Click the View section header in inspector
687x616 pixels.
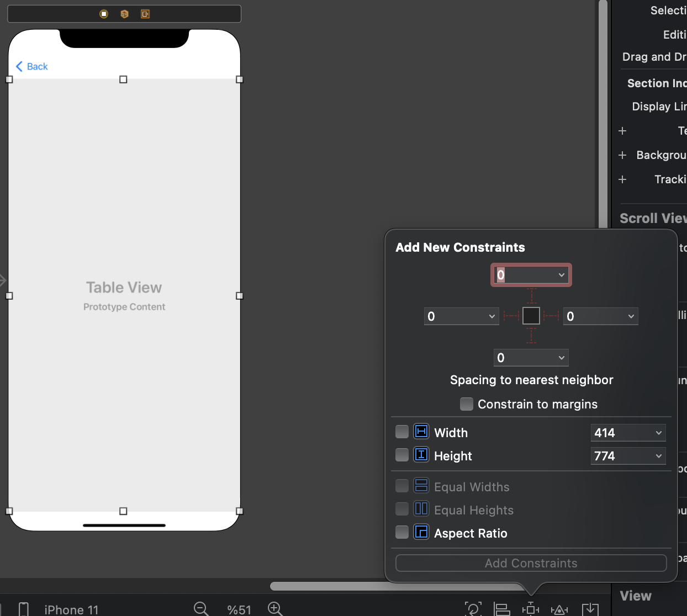(x=636, y=596)
